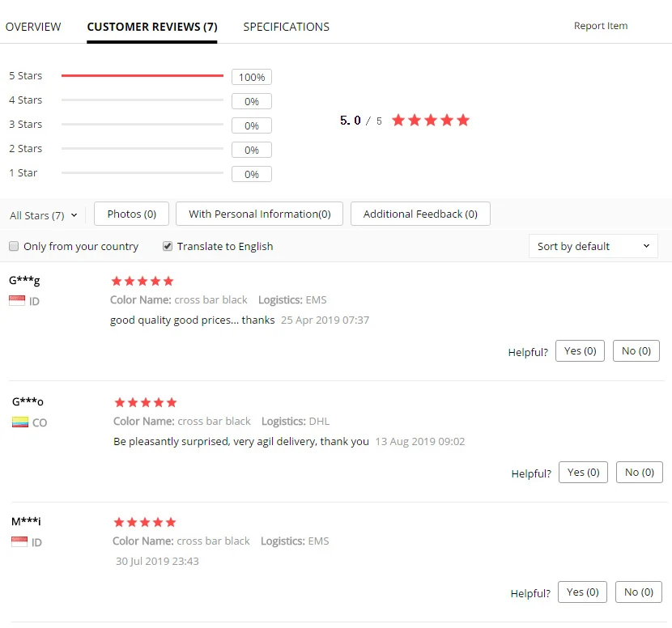672x628 pixels.
Task: Click Indonesia flag icon next to G***g
Action: (x=17, y=301)
